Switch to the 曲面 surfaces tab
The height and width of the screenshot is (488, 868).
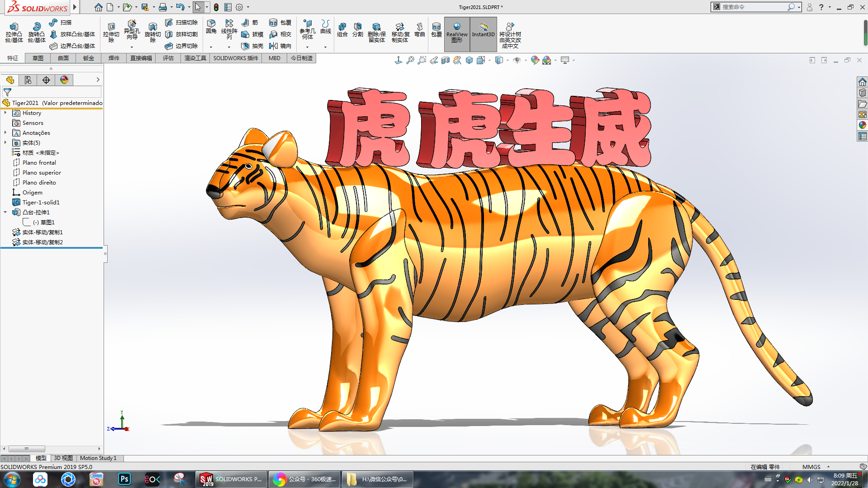coord(63,58)
